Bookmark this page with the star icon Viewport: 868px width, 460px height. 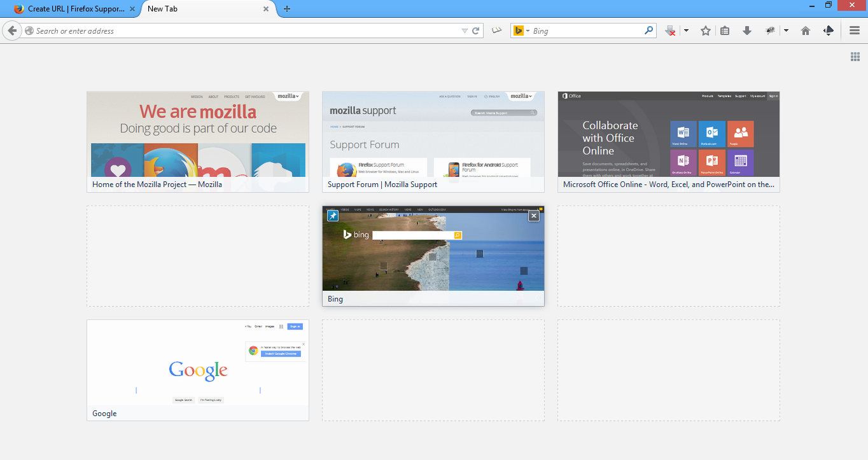click(706, 31)
